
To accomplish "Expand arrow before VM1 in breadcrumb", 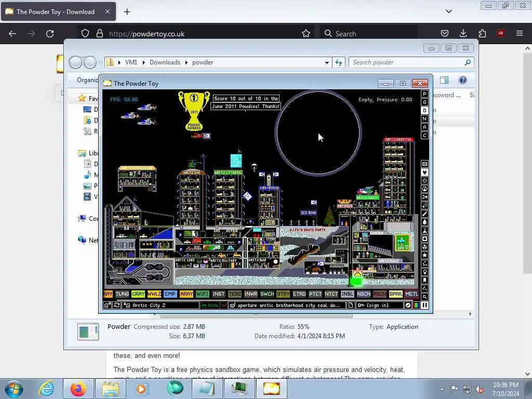I will click(119, 62).
